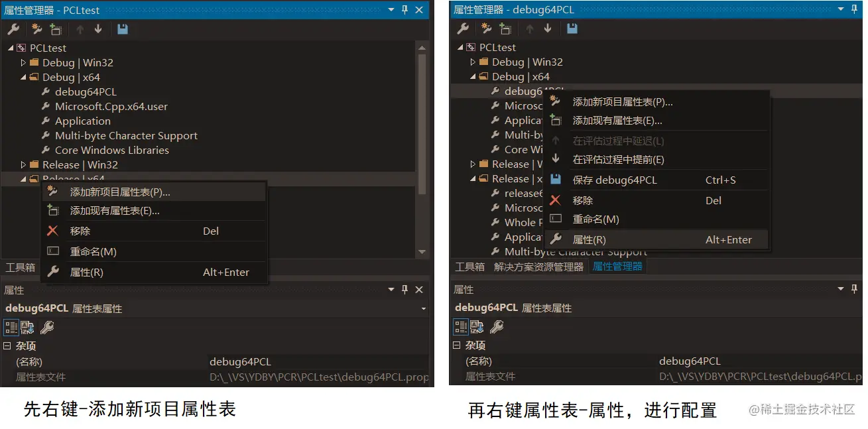This screenshot has width=868, height=429.
Task: Collapse the PCLtest root node in left tree
Action: coord(11,48)
